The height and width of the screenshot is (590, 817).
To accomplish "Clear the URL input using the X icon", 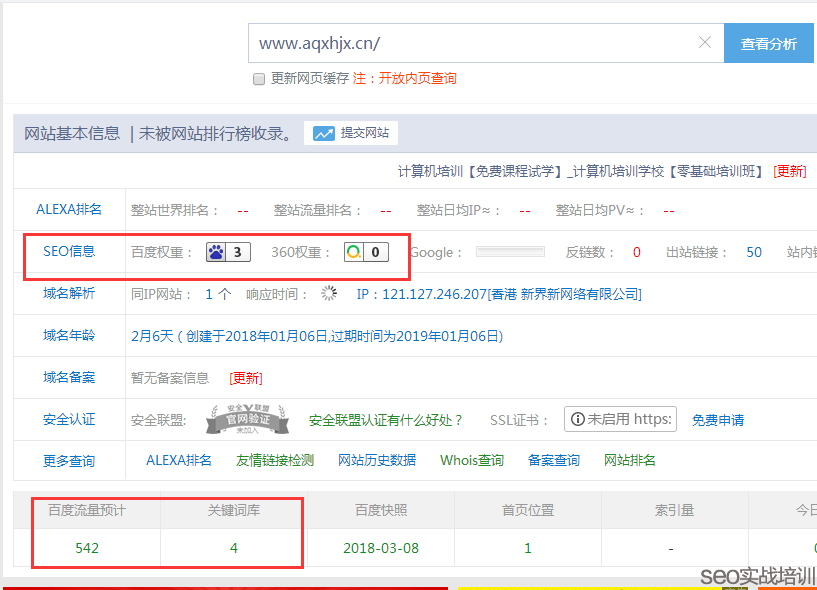I will [x=705, y=43].
